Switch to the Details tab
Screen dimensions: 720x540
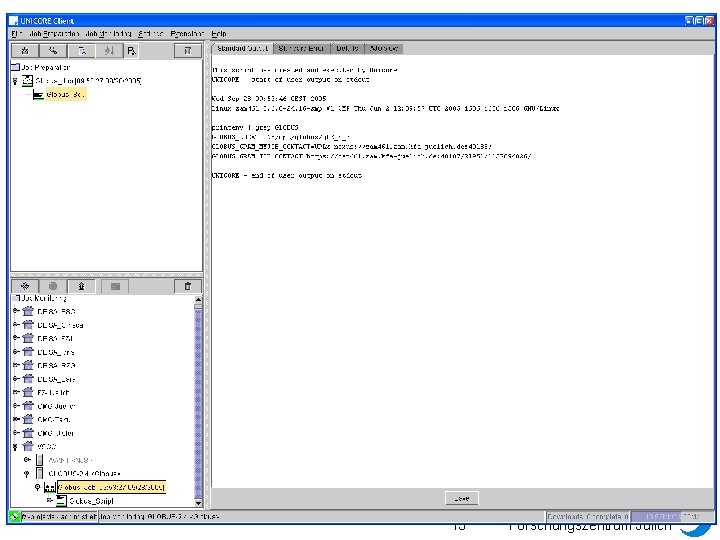coord(347,48)
